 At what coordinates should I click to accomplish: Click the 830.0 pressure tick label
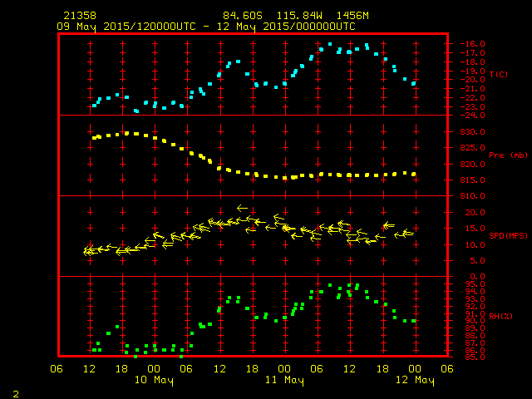472,132
